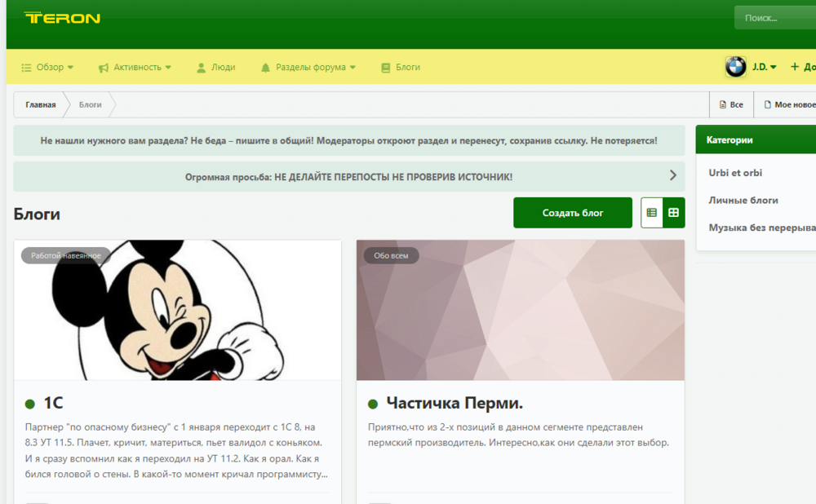Viewport: 816px width, 504px height.
Task: Click the Создать блог button
Action: (573, 213)
